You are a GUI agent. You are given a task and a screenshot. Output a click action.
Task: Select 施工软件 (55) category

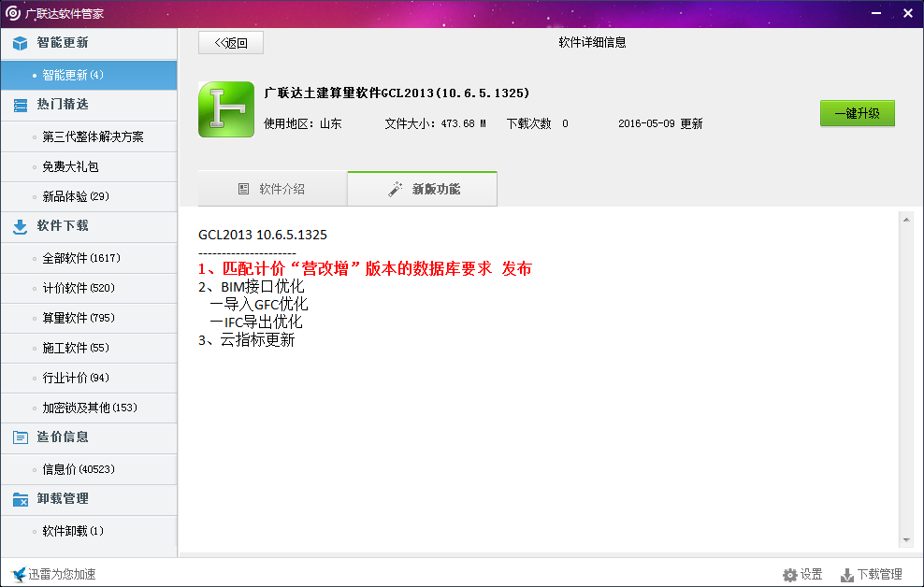click(x=89, y=348)
